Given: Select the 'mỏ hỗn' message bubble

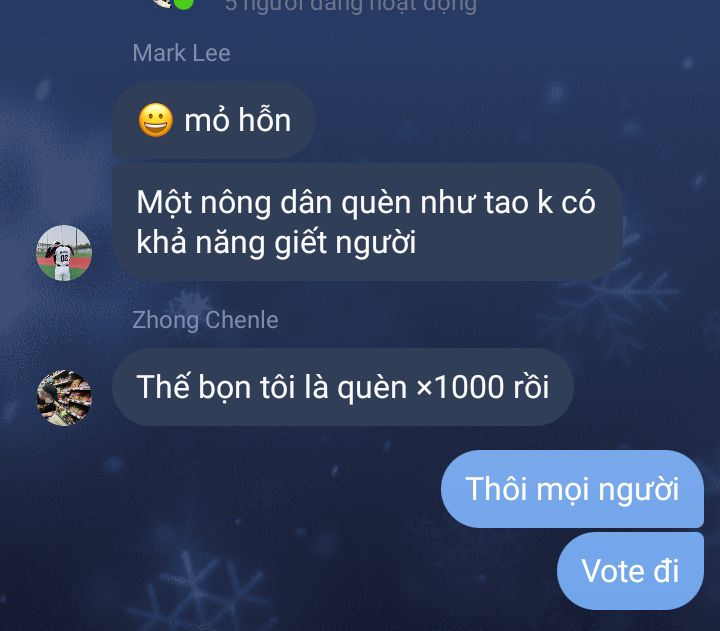Looking at the screenshot, I should click(214, 120).
